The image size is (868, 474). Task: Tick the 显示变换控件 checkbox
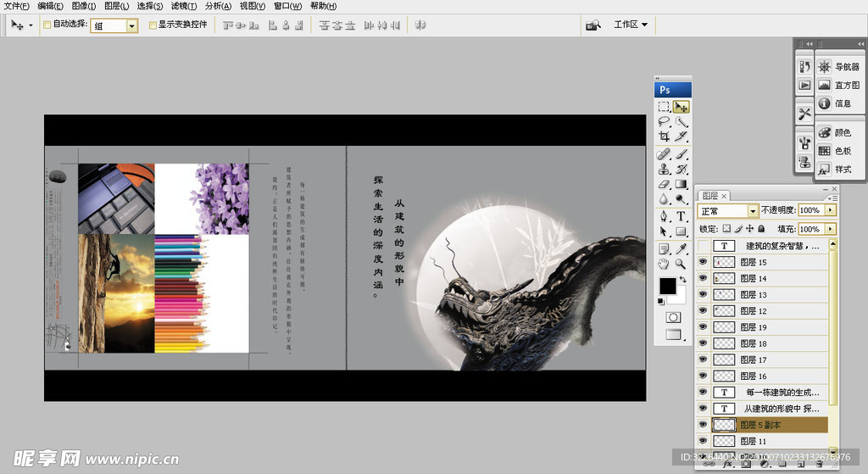pos(153,25)
